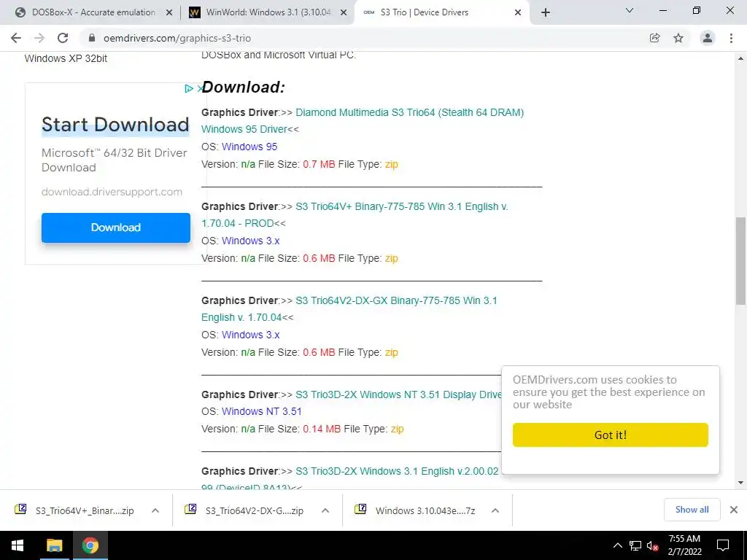Click the scrollbar up arrow
The width and height of the screenshot is (747, 560).
pyautogui.click(x=740, y=58)
